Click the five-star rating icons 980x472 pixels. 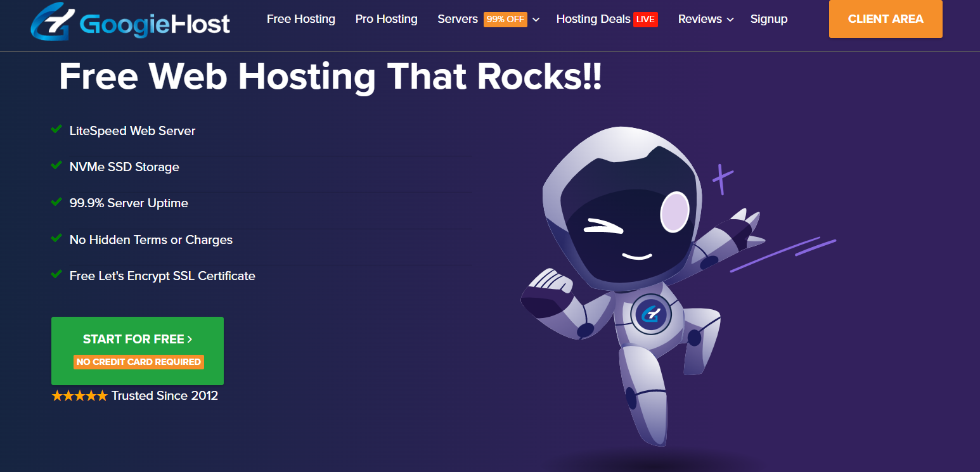79,396
